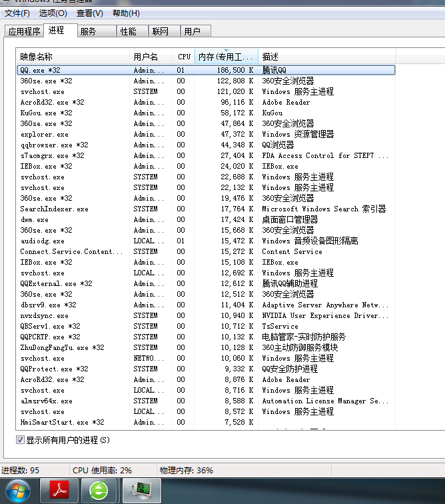Select the s7acmgrx.exe *32 process
445x504 pixels.
click(206, 155)
